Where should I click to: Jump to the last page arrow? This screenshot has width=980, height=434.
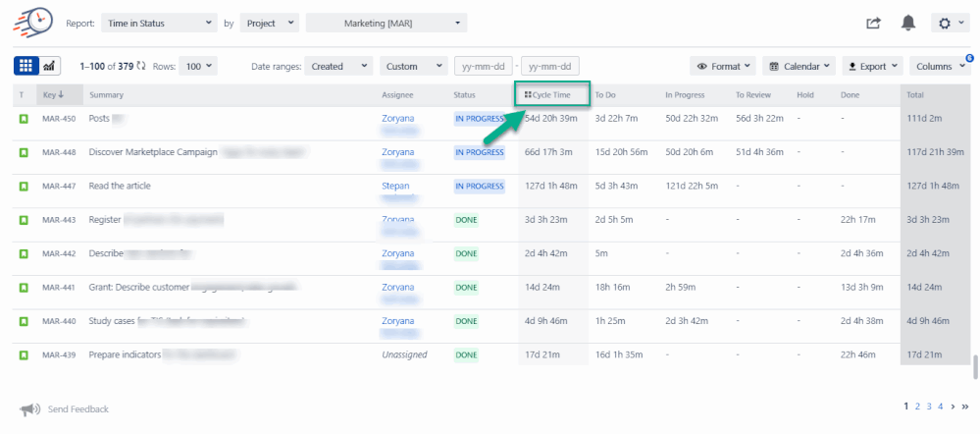coord(964,407)
